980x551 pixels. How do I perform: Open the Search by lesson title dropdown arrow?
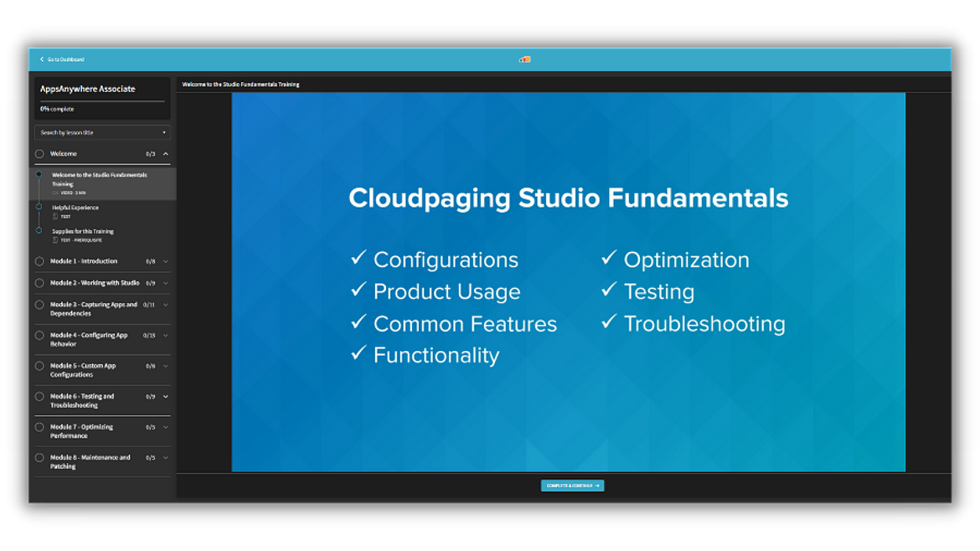coord(164,132)
